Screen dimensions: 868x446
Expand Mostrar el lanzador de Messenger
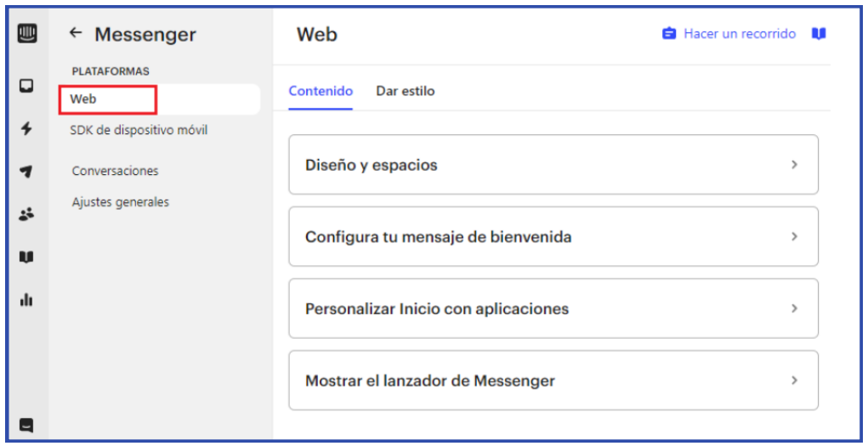point(553,381)
